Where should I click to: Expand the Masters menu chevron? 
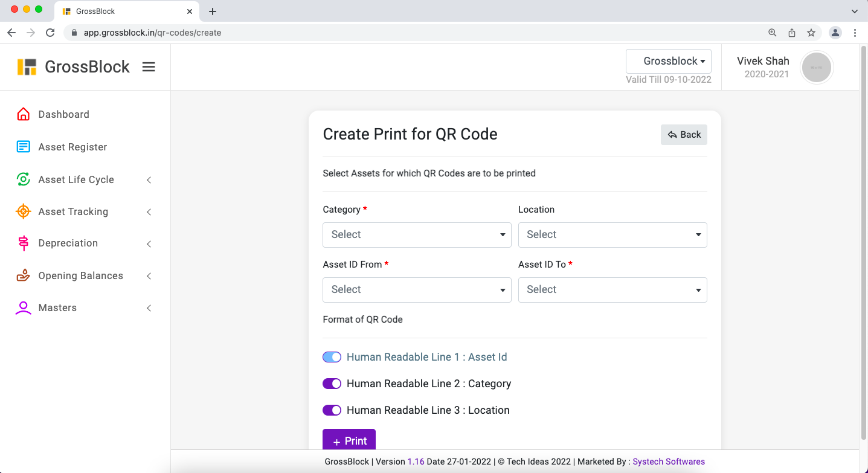click(x=149, y=308)
